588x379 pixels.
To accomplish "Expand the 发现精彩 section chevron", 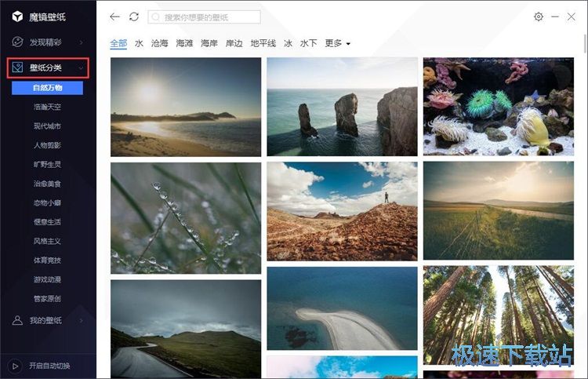I will pos(82,42).
